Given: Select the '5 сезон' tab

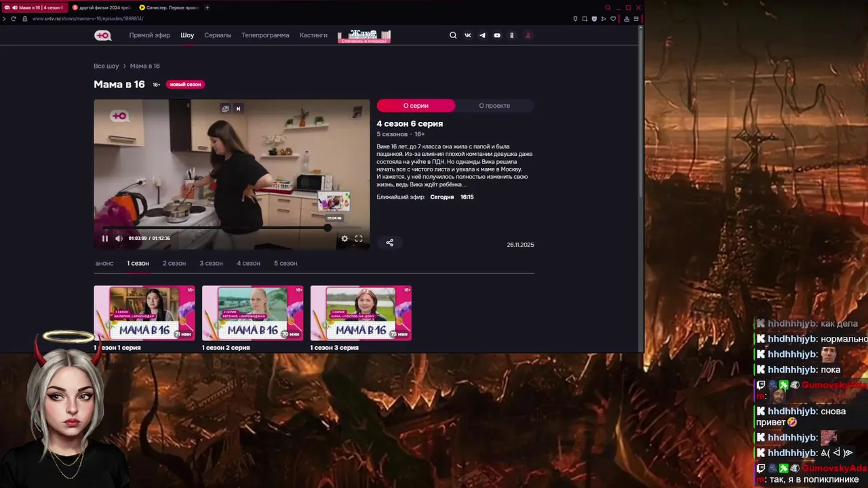Looking at the screenshot, I should [285, 263].
